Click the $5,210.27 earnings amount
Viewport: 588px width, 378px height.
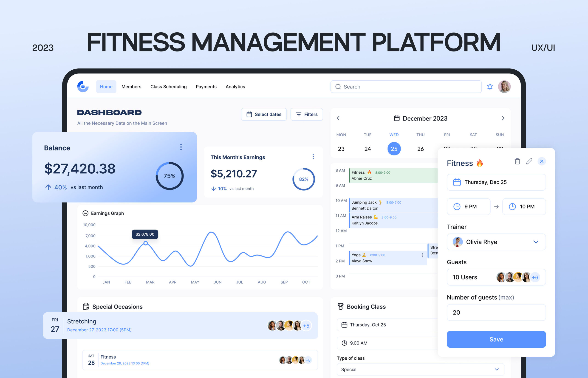(x=234, y=174)
